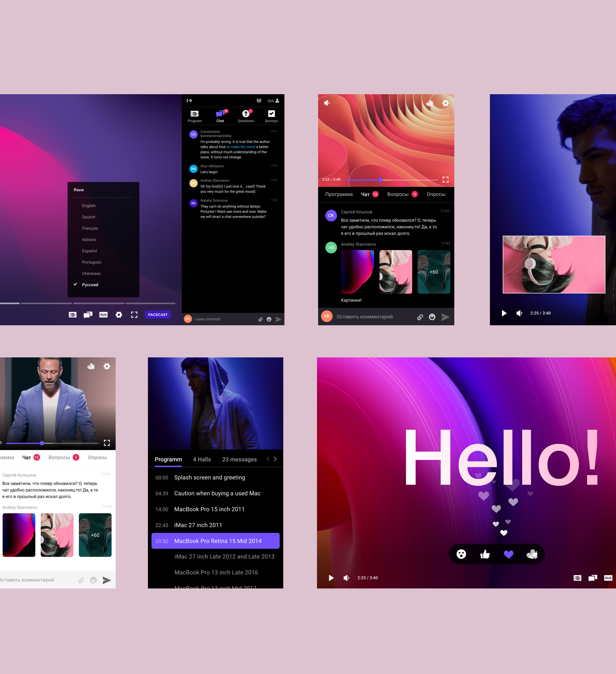
Task: Enter fullscreen on the red wave video
Action: click(445, 180)
